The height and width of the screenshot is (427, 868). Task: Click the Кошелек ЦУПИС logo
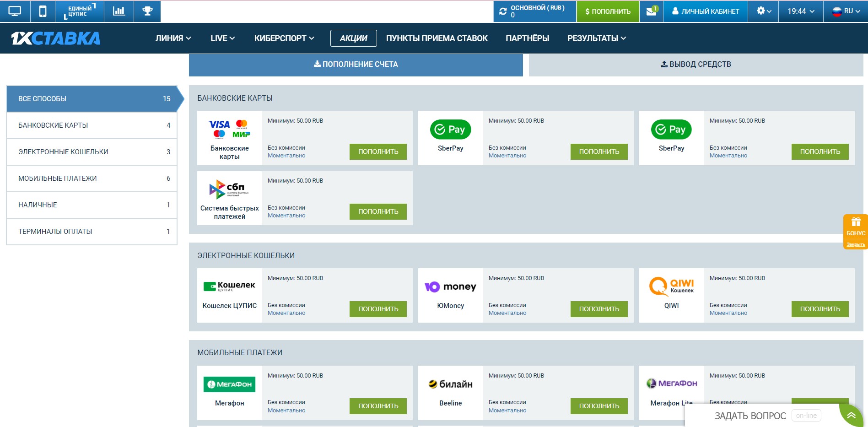[x=229, y=286]
